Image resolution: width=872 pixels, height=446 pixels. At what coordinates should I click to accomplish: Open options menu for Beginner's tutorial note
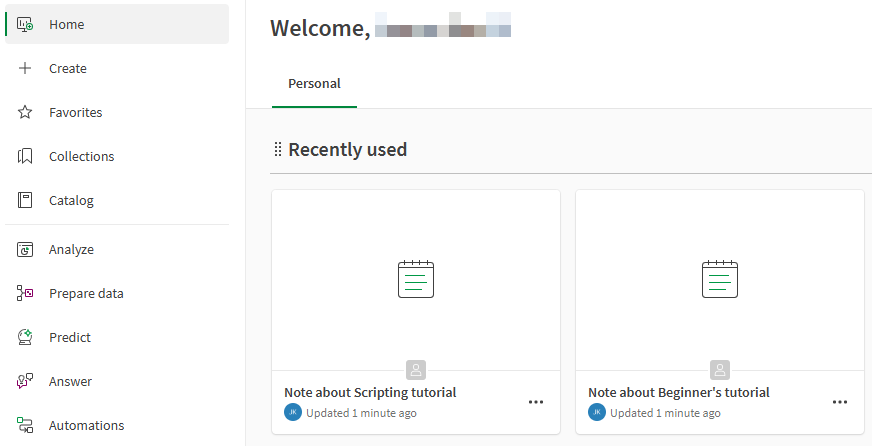(x=840, y=402)
